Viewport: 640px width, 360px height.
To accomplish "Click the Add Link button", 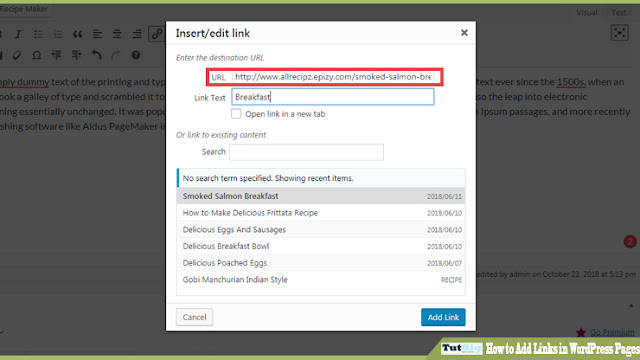I will tap(443, 317).
